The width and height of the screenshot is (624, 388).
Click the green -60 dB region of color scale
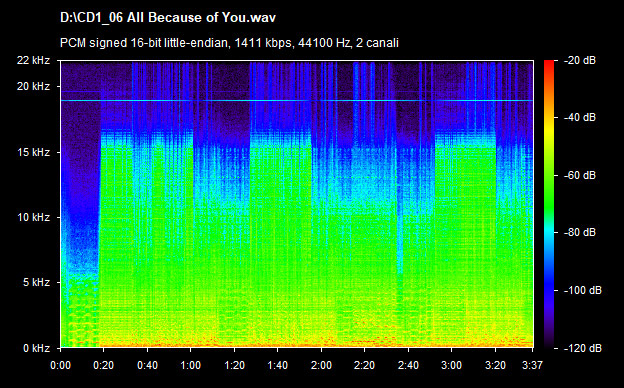[x=549, y=175]
